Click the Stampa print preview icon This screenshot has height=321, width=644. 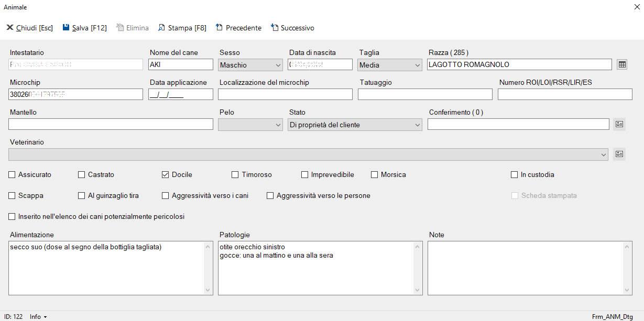click(161, 28)
